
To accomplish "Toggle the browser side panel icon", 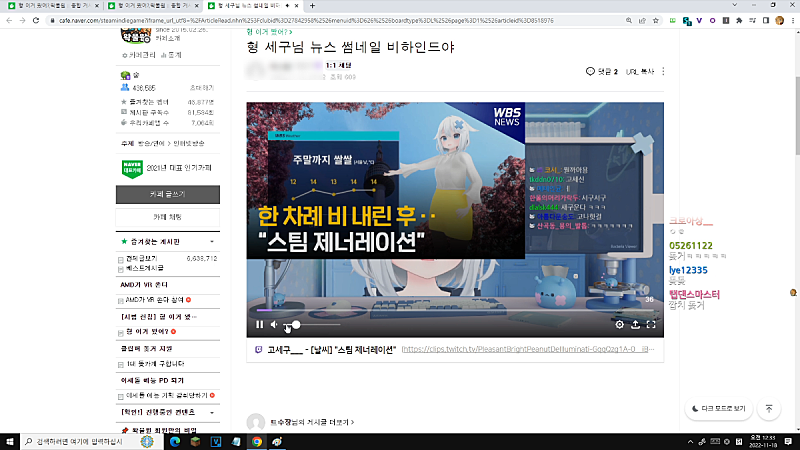I will click(766, 20).
